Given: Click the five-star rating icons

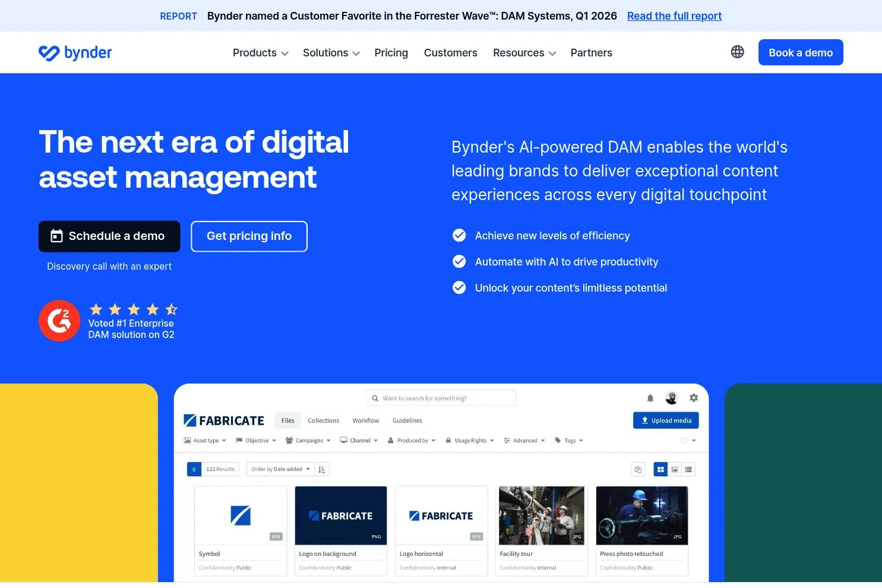Looking at the screenshot, I should click(x=134, y=309).
